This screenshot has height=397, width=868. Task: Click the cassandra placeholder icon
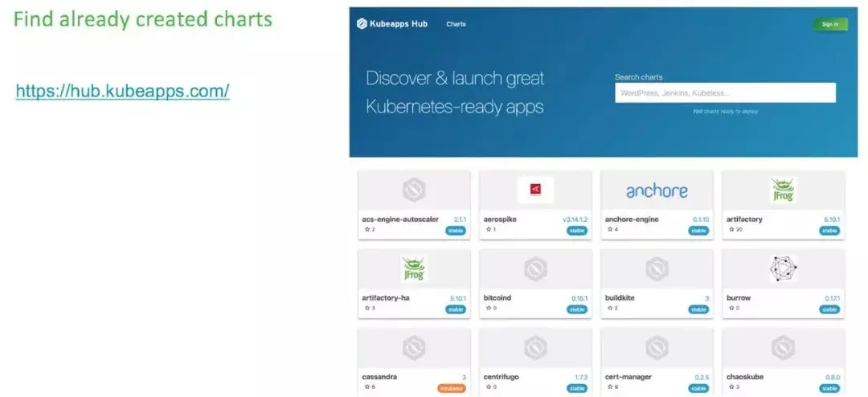pyautogui.click(x=414, y=348)
